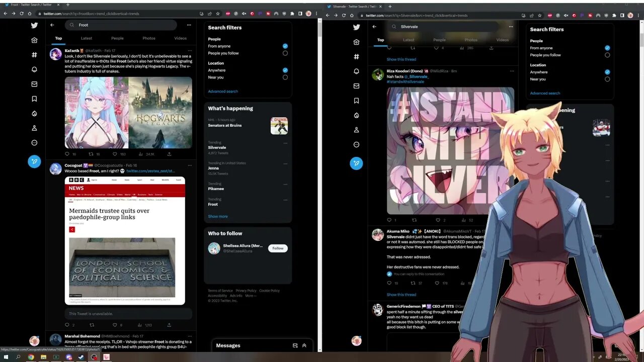Viewport: 644px width, 362px height.
Task: Open more menu on Riza Koodori tweet
Action: 512,71
